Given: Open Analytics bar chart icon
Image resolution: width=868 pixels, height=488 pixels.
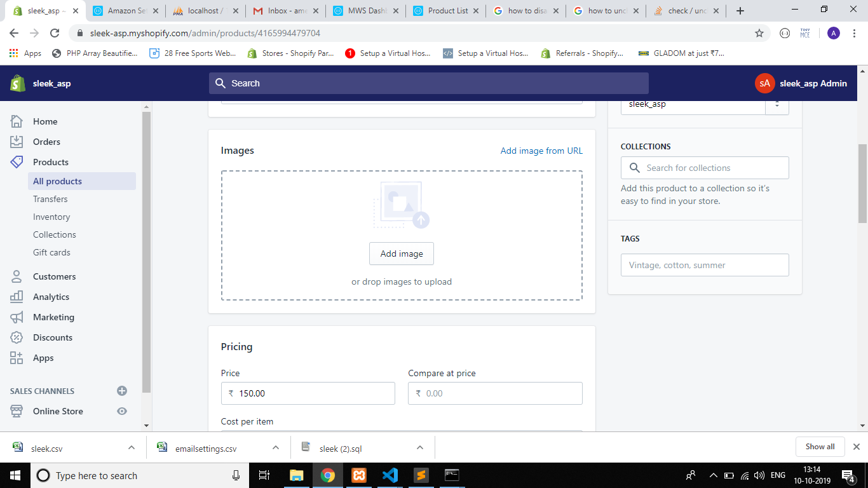Looking at the screenshot, I should (x=17, y=297).
